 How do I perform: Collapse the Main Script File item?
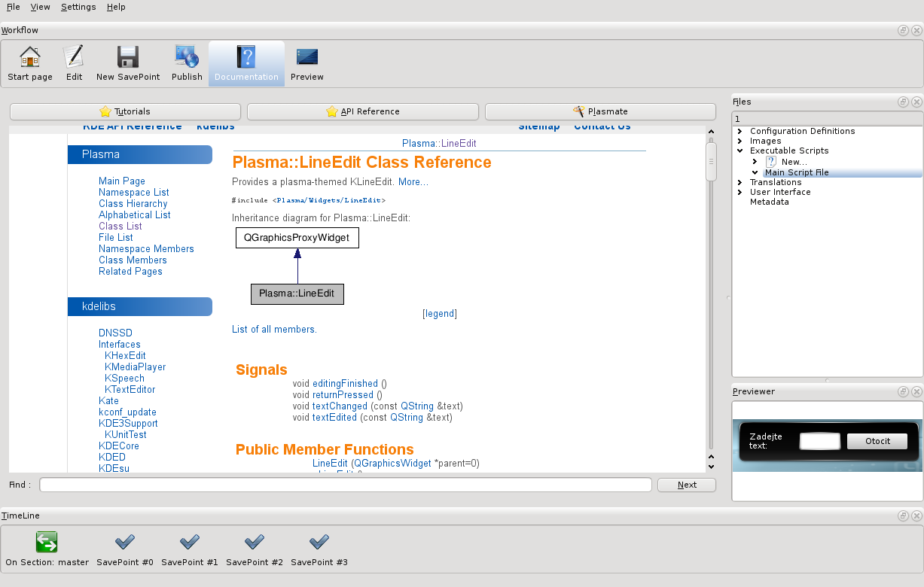pyautogui.click(x=755, y=172)
